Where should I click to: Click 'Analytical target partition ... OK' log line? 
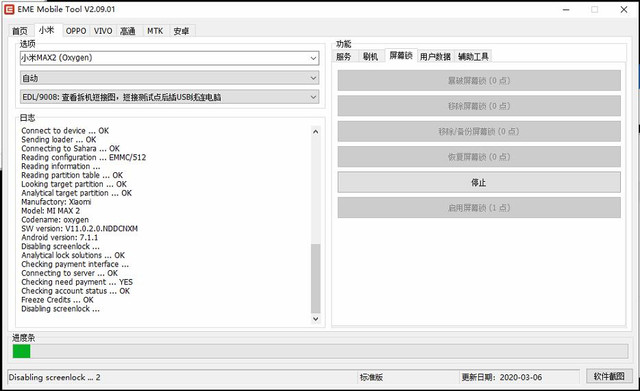(76, 193)
